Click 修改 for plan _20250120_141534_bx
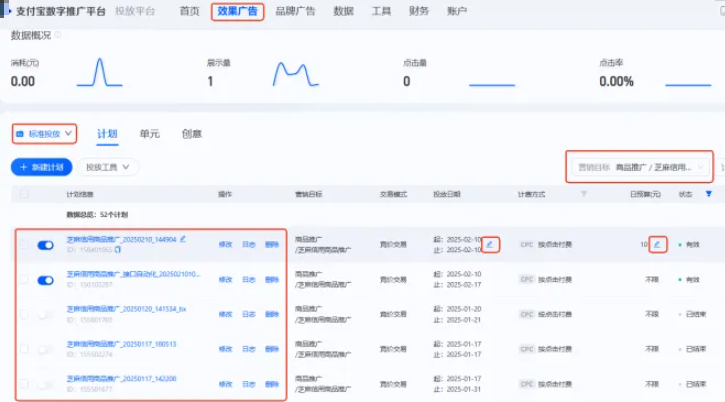 (x=225, y=314)
